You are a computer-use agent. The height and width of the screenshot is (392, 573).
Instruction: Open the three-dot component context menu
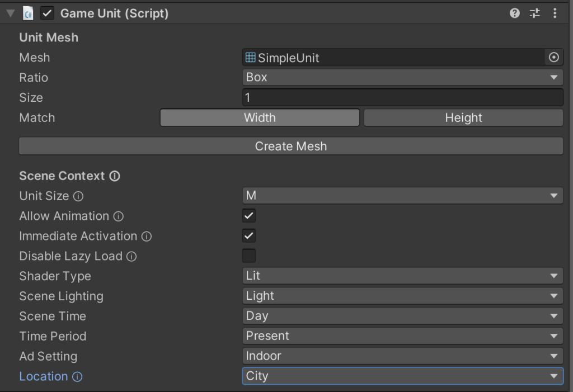coord(555,13)
